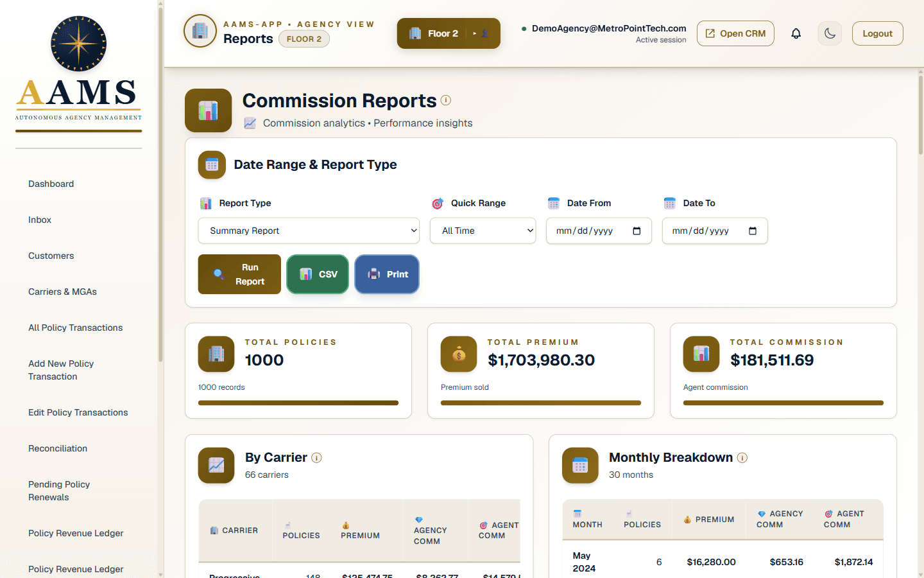Open Inbox in the sidebar

pos(40,220)
